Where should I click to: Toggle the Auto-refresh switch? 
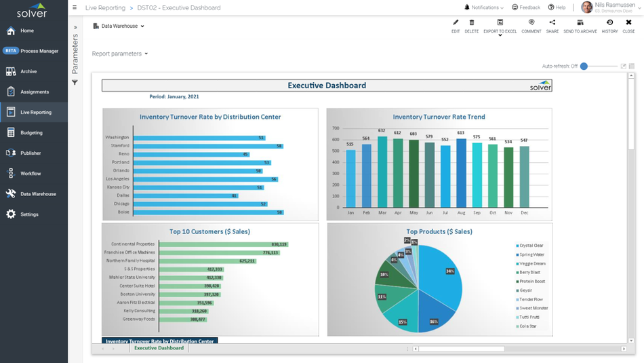point(587,66)
